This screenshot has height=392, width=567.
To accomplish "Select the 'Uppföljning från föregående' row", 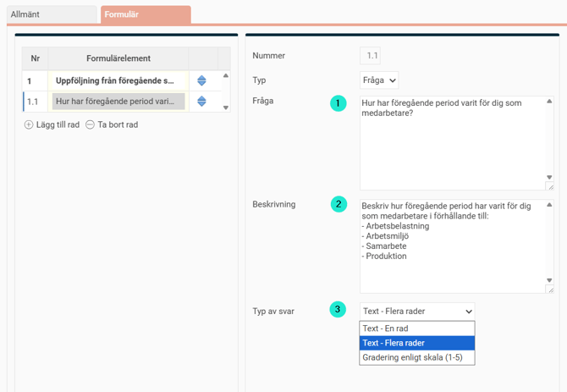I will coord(115,81).
